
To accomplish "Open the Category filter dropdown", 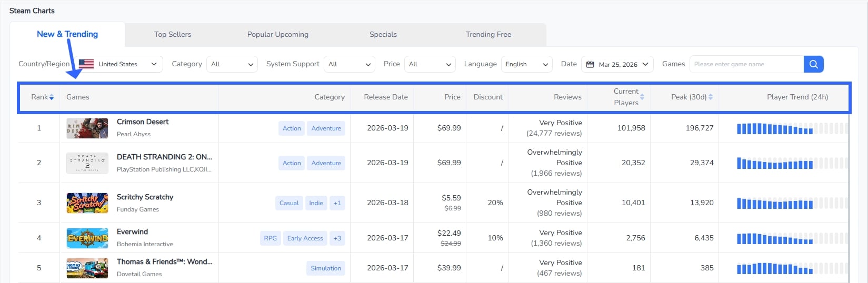I will click(232, 64).
